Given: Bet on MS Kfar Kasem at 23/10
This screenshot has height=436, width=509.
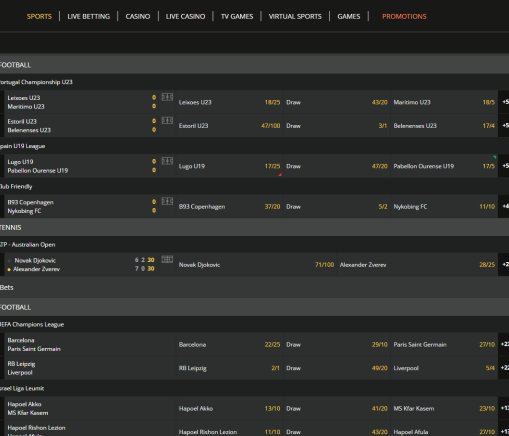Looking at the screenshot, I should click(444, 408).
